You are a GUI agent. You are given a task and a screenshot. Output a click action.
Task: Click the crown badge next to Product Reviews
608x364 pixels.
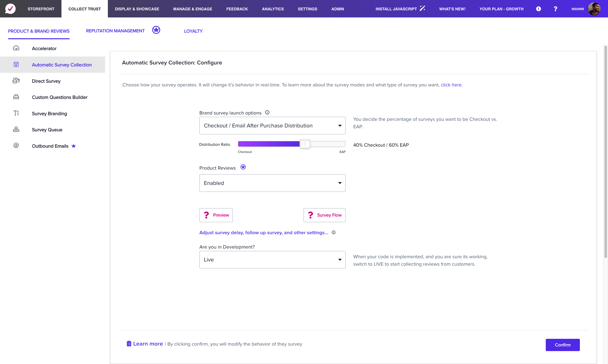click(243, 167)
